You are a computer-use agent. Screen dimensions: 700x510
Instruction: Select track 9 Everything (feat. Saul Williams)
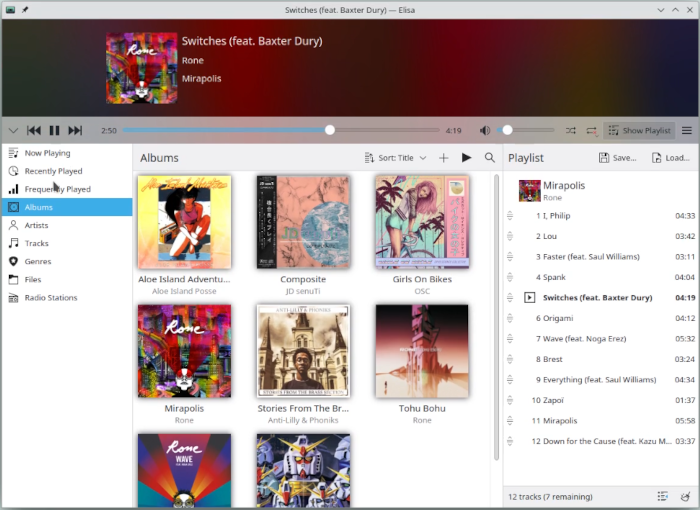point(601,380)
